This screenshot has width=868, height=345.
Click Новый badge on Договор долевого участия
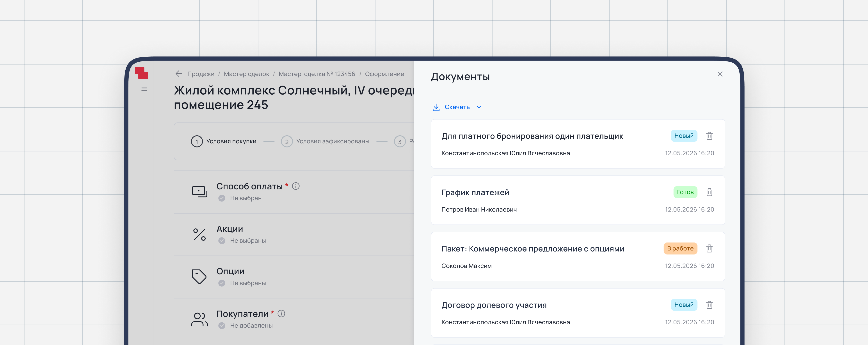click(684, 305)
